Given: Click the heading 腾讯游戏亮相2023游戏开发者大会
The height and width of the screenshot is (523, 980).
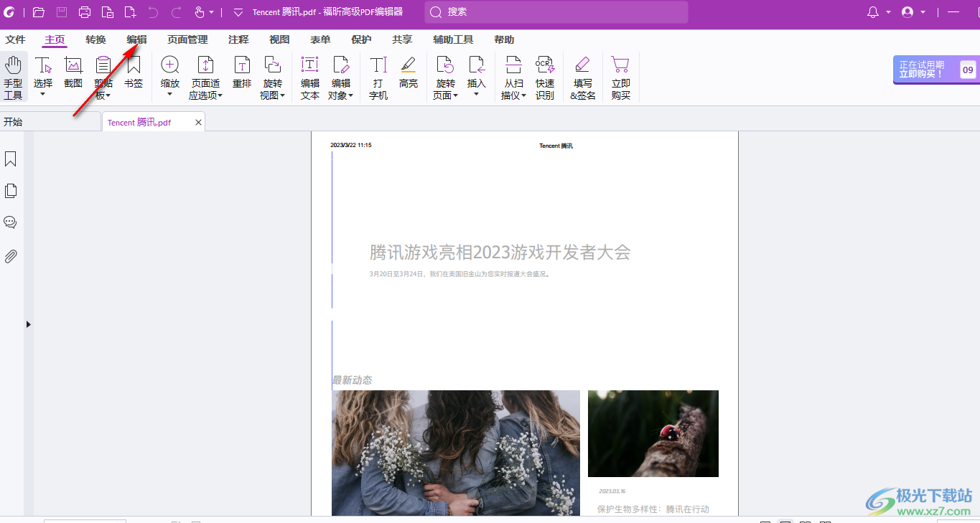Looking at the screenshot, I should pos(500,252).
